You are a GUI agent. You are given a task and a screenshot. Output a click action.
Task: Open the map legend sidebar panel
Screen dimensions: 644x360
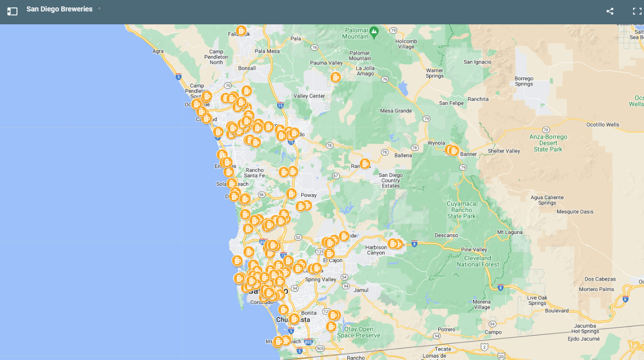[12, 11]
